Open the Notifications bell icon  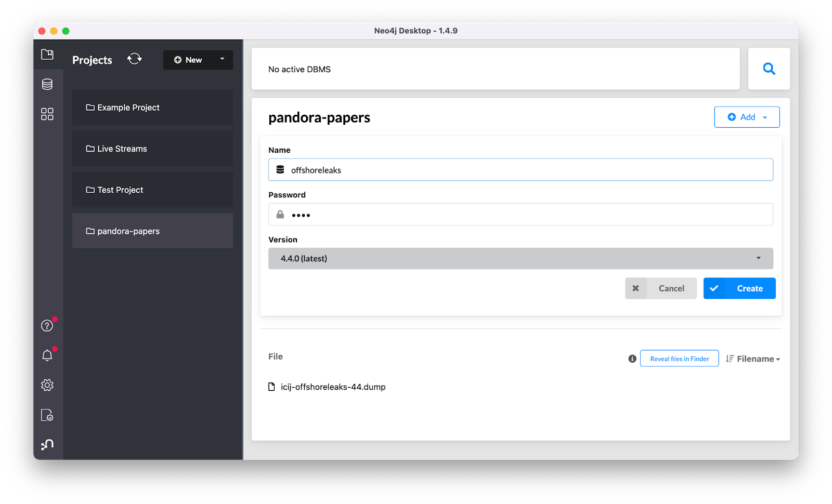pyautogui.click(x=47, y=355)
